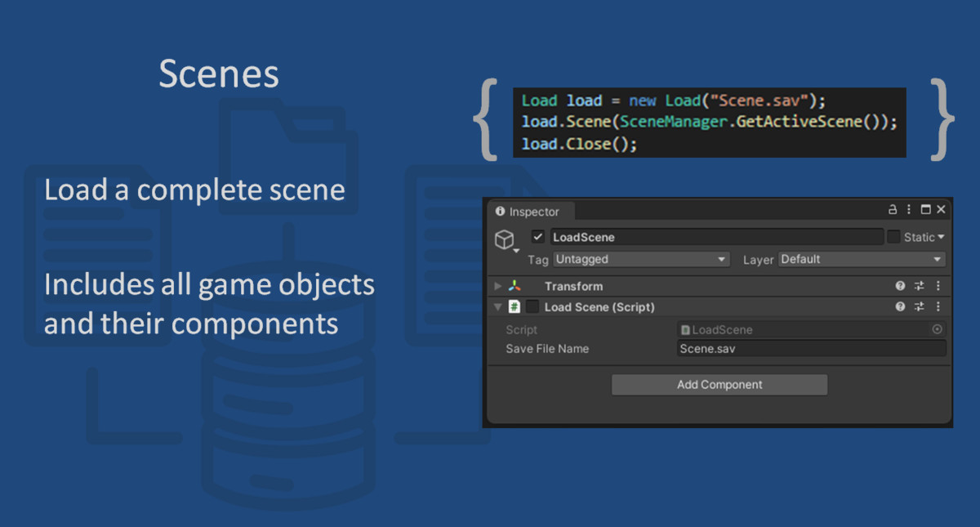980x527 pixels.
Task: Switch to the Inspector tab
Action: (x=531, y=212)
